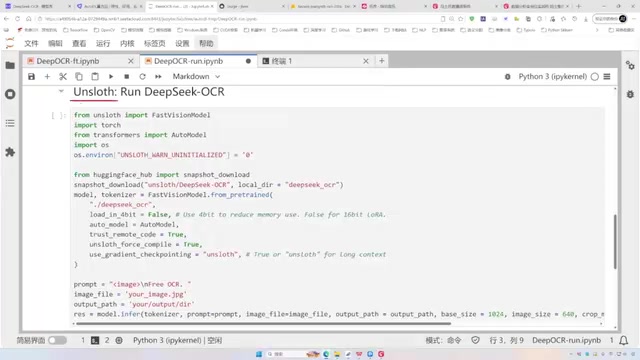This screenshot has width=640, height=360.
Task: Open the 编辑 menu
Action: tap(55, 43)
